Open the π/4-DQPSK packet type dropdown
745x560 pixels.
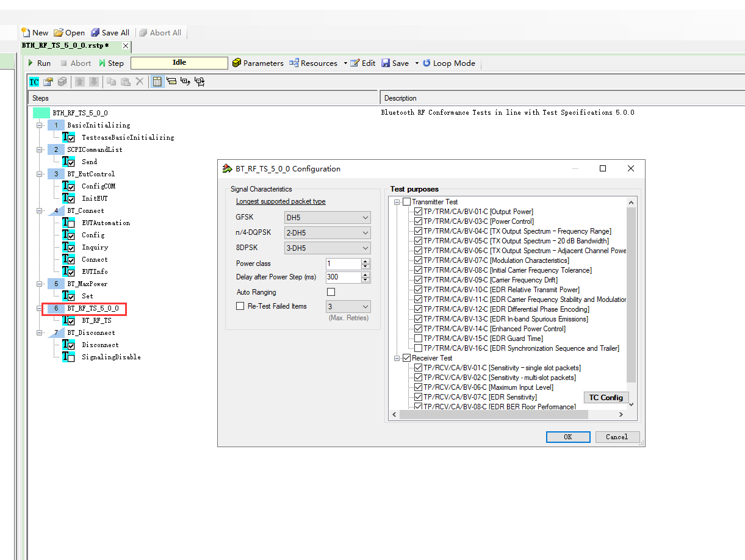pos(328,233)
